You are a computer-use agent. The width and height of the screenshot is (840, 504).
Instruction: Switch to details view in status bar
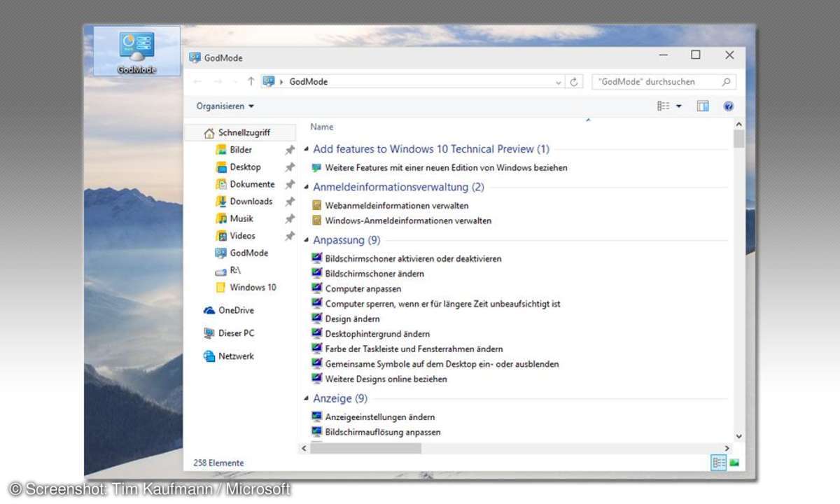tap(718, 462)
